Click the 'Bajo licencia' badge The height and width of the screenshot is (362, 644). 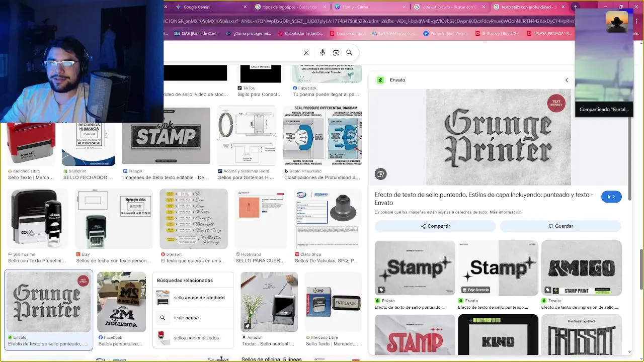coord(475,290)
